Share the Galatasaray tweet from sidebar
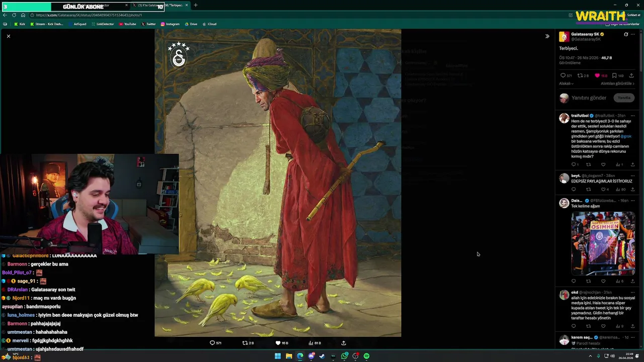The image size is (644, 362). tap(631, 75)
